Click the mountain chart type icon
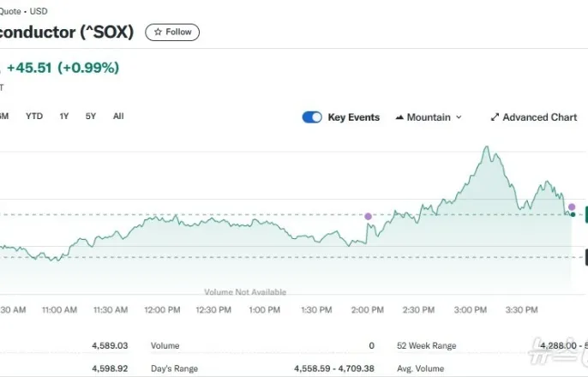Viewport: 588px width, 377px height. click(399, 117)
